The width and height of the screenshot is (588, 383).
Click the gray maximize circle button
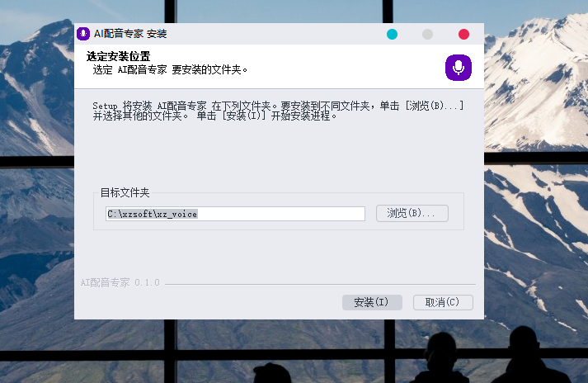point(427,34)
